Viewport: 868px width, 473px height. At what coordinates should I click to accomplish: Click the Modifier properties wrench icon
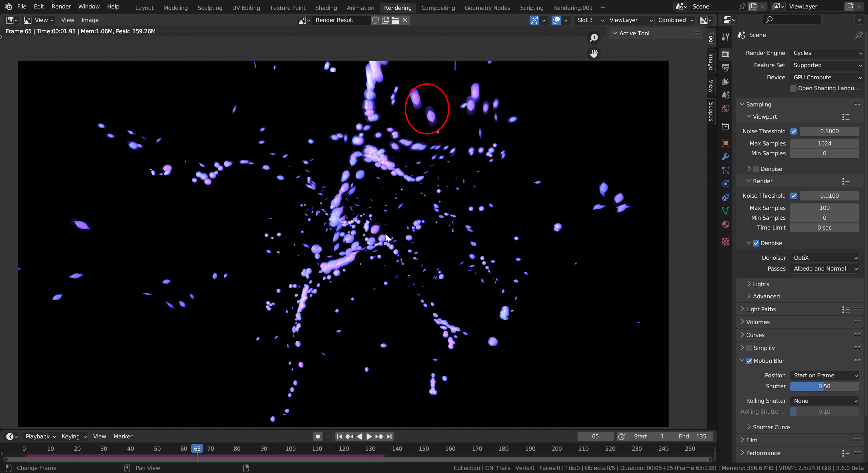[725, 157]
